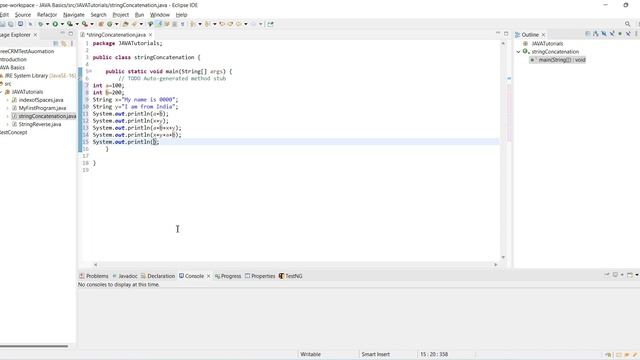Click the class icon beside stringConcatenation in Outline
Image resolution: width=640 pixels, height=360 pixels.
(526, 51)
